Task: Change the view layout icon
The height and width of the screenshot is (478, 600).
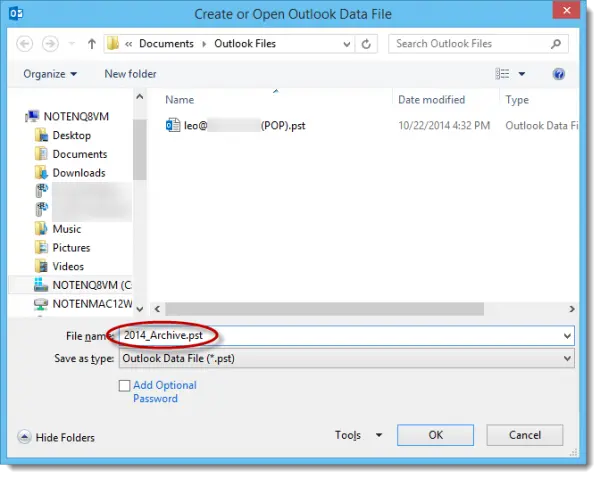Action: [502, 73]
